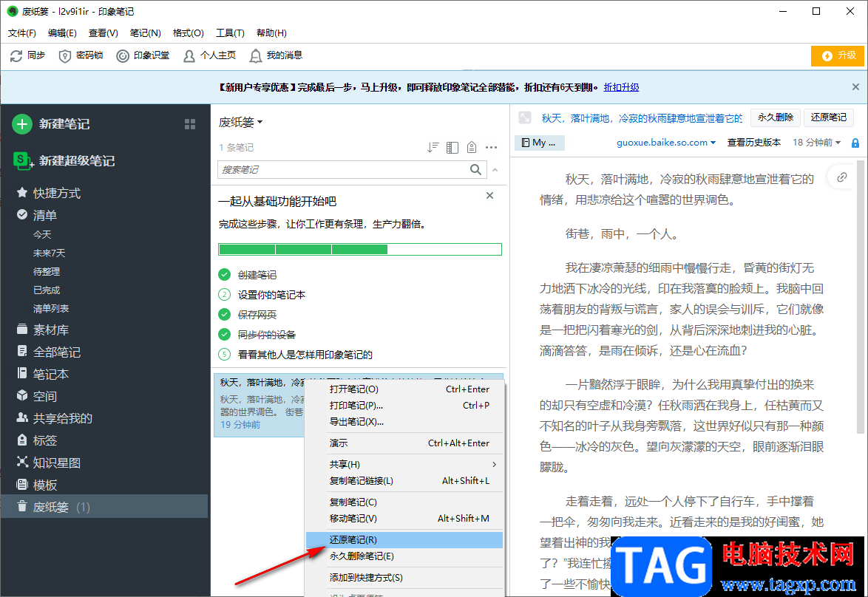This screenshot has width=868, height=597.
Task: Expand the 废纸篓 list title dropdown
Action: coord(241,122)
